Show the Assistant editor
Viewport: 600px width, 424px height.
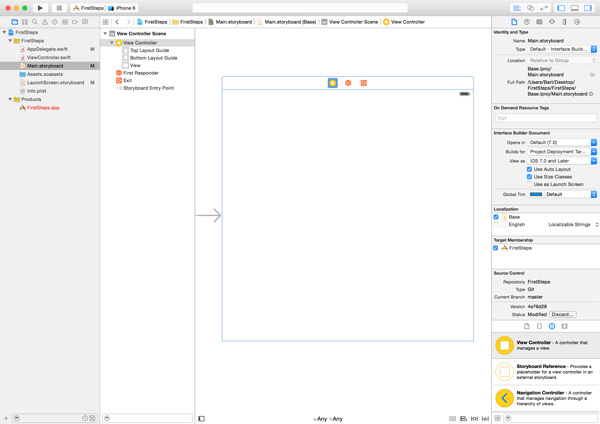pyautogui.click(x=530, y=8)
